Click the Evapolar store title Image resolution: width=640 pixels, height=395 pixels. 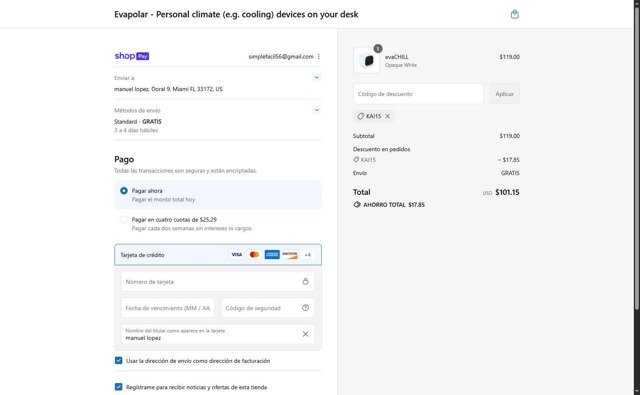(x=236, y=14)
